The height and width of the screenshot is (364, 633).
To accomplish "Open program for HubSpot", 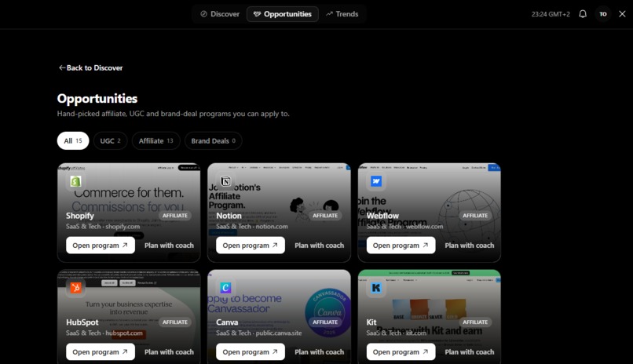I will 101,352.
